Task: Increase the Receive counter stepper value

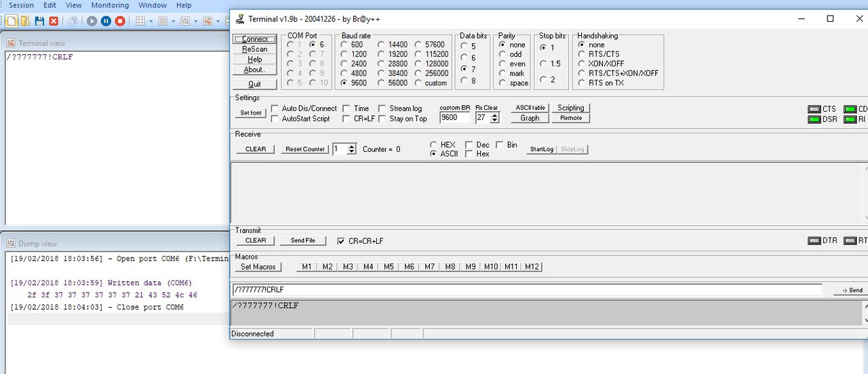Action: [351, 146]
